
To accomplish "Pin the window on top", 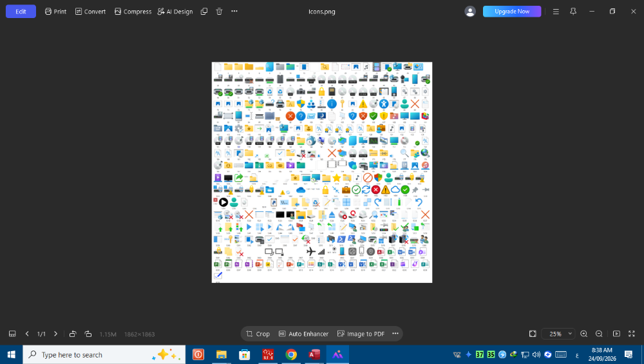I will point(573,12).
